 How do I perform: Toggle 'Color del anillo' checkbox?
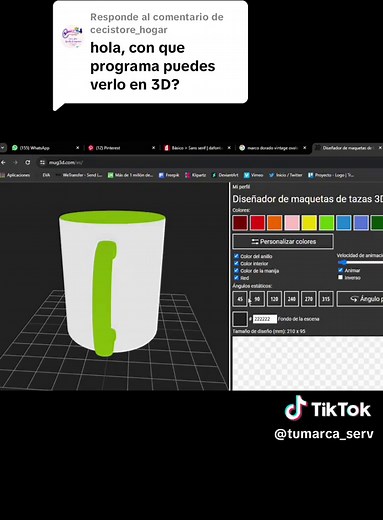tap(236, 256)
